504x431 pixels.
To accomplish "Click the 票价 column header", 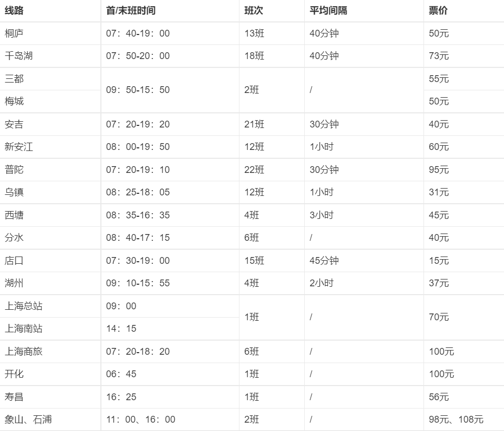I will (438, 10).
